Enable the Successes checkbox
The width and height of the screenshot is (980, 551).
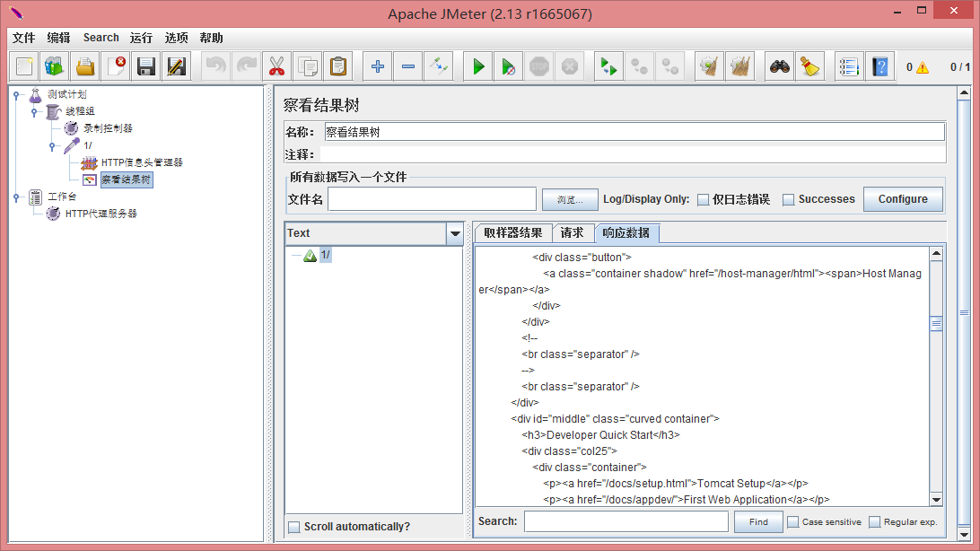point(789,199)
